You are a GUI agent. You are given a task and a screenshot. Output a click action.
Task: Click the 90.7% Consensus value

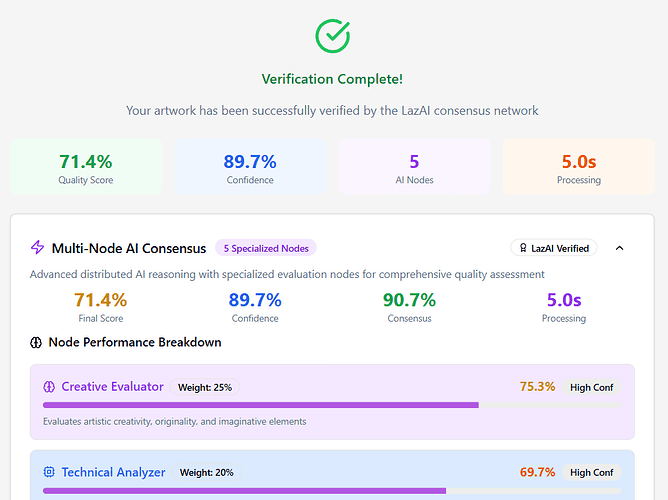click(409, 300)
